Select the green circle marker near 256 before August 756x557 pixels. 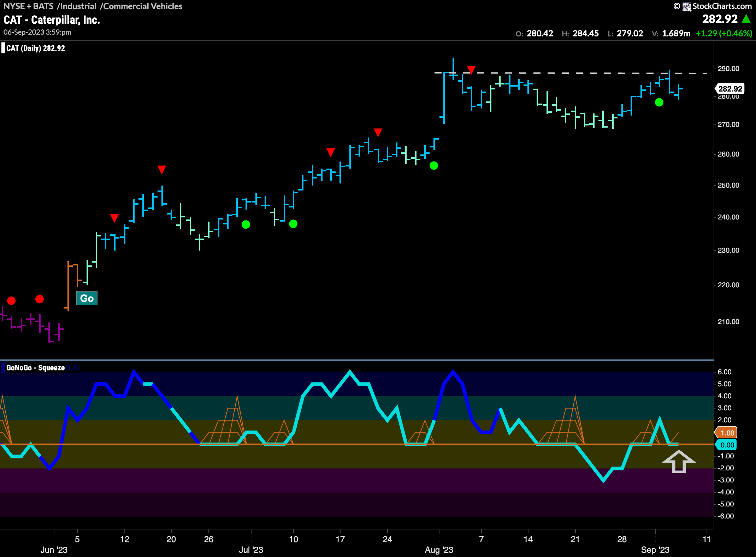[x=434, y=165]
